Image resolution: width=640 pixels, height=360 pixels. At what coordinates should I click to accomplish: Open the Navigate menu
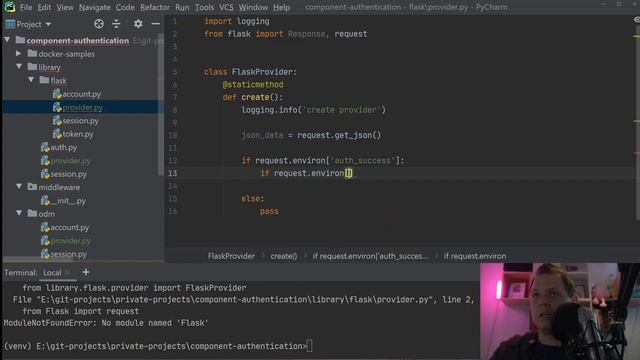tap(95, 7)
